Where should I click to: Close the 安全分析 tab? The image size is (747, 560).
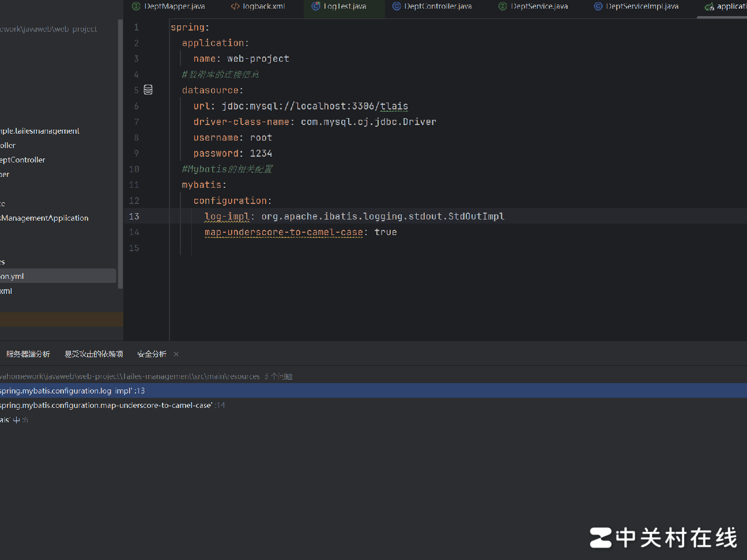click(x=176, y=354)
